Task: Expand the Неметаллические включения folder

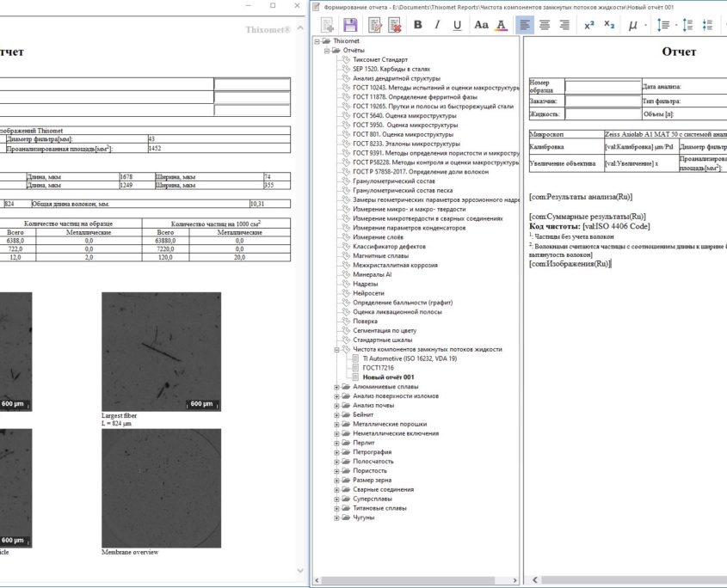Action: coord(336,434)
